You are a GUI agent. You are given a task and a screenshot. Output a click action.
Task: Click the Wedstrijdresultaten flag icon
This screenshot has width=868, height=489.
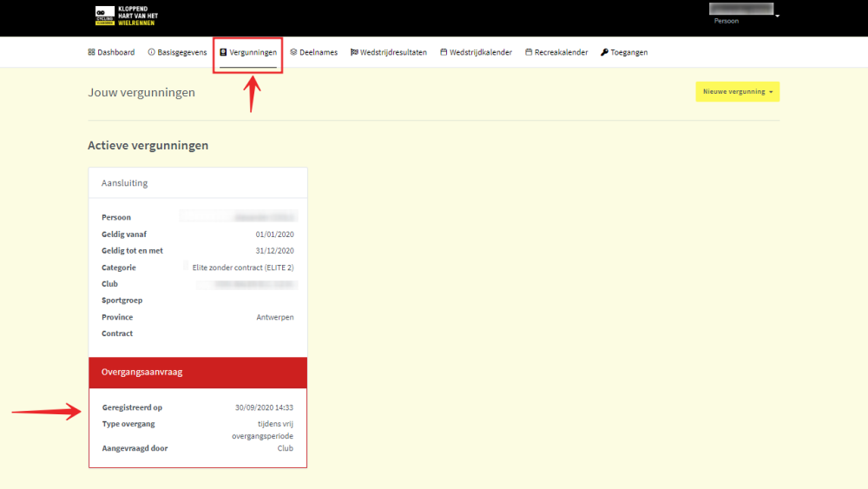(354, 52)
